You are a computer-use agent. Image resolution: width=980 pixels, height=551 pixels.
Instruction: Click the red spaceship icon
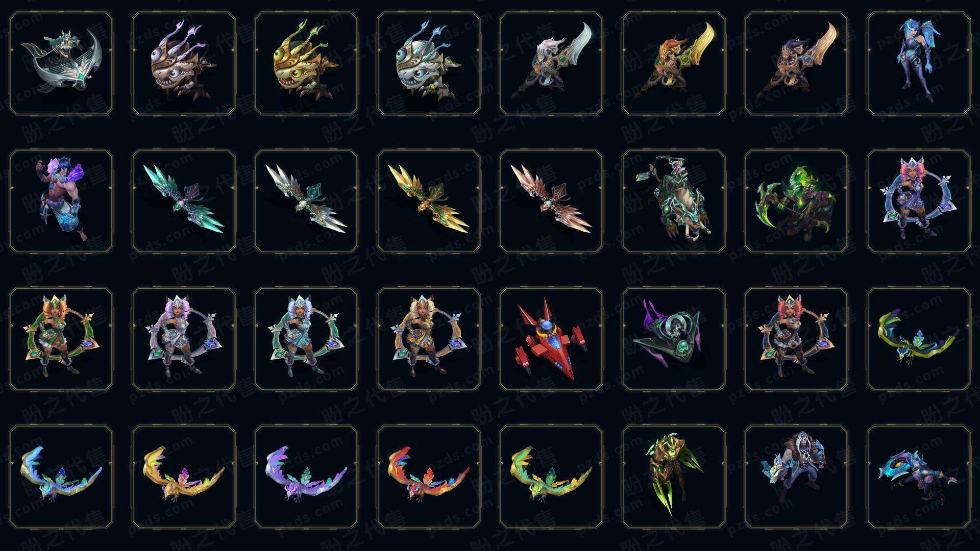point(551,339)
